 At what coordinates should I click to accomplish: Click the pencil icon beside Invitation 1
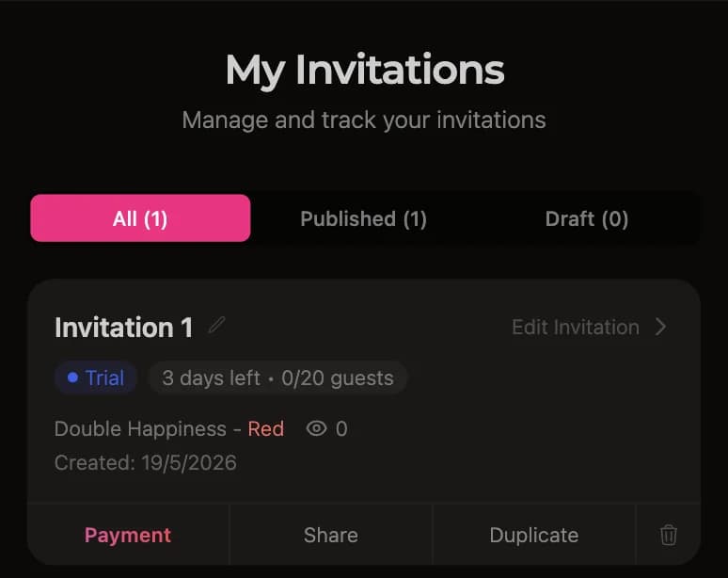coord(217,325)
